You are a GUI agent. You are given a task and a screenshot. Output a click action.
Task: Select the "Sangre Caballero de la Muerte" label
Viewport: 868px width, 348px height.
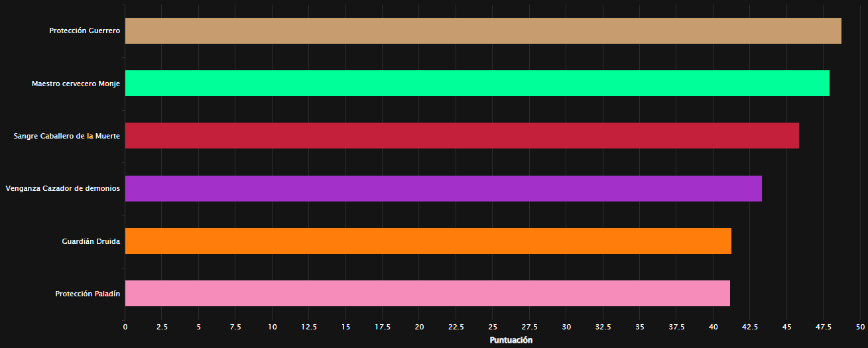(x=66, y=136)
